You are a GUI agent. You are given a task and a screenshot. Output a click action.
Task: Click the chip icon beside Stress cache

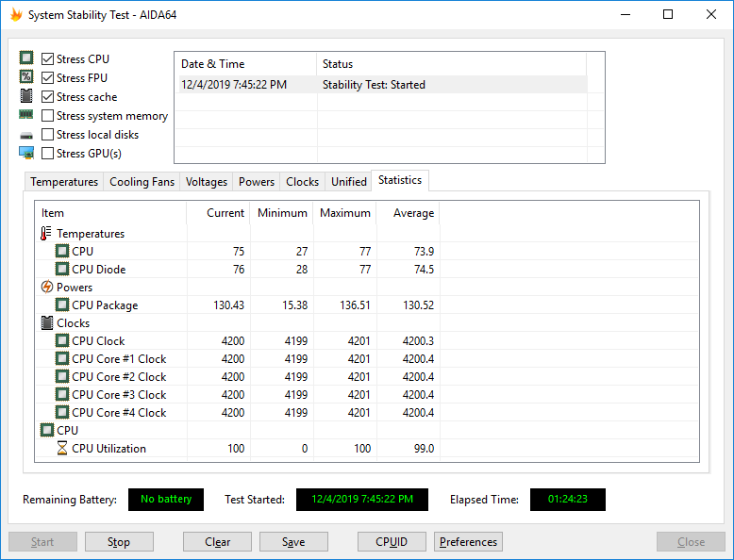click(x=26, y=96)
